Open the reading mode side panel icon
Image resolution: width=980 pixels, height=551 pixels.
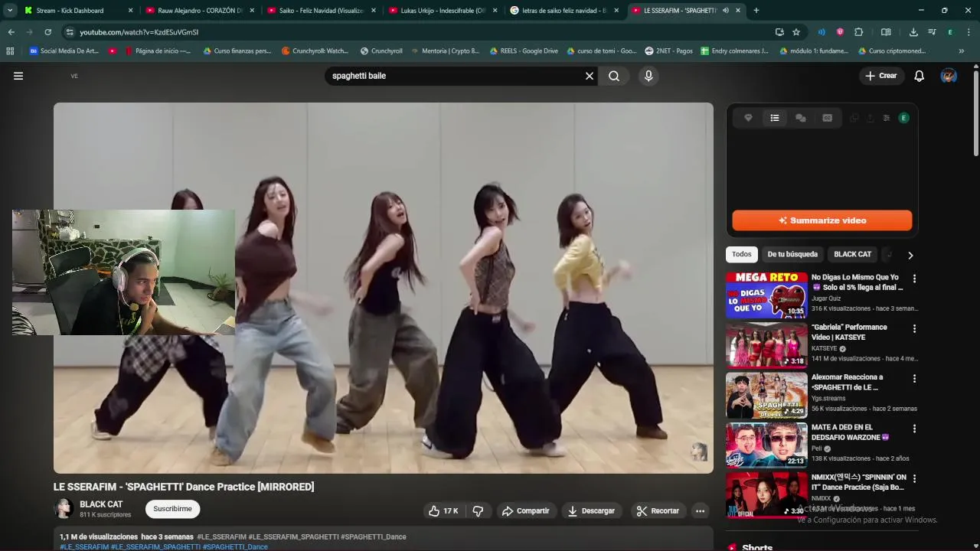[x=886, y=32]
